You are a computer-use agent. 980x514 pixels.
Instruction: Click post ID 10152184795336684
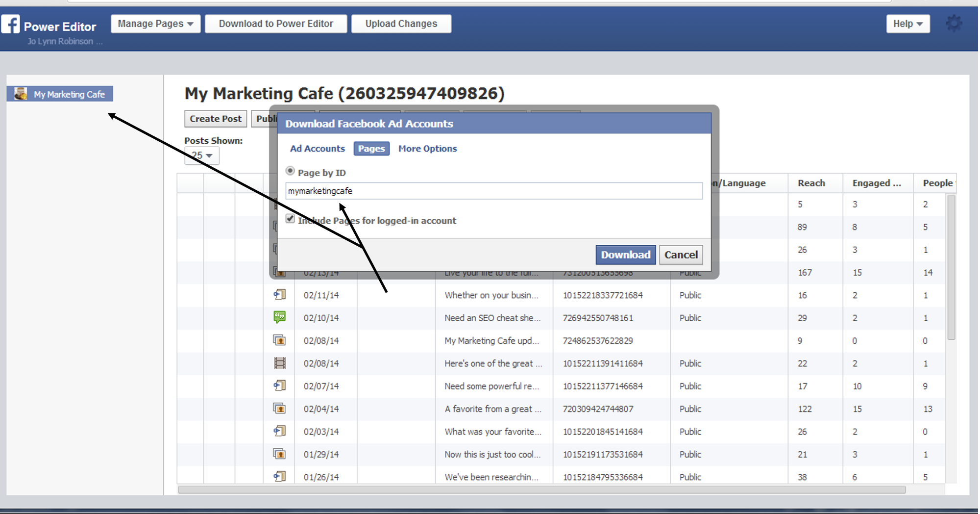(x=603, y=477)
